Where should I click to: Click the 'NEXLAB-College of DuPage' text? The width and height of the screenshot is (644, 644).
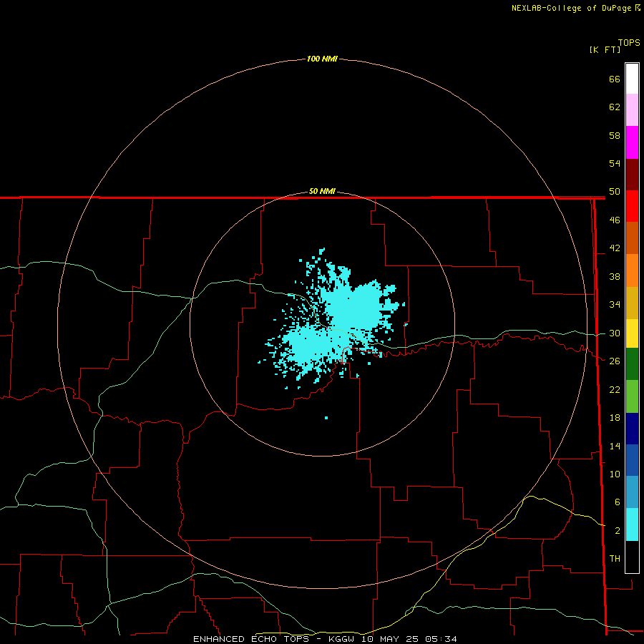pos(571,8)
